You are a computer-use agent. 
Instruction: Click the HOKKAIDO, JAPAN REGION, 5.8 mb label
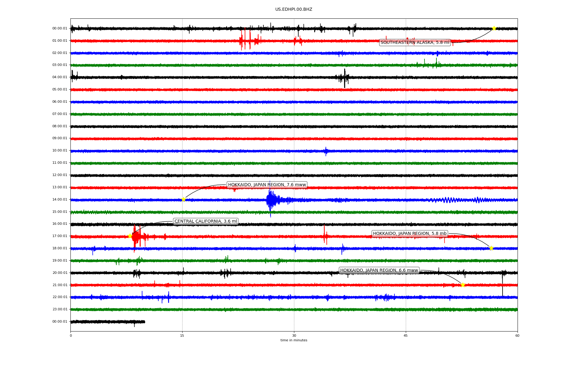point(409,233)
